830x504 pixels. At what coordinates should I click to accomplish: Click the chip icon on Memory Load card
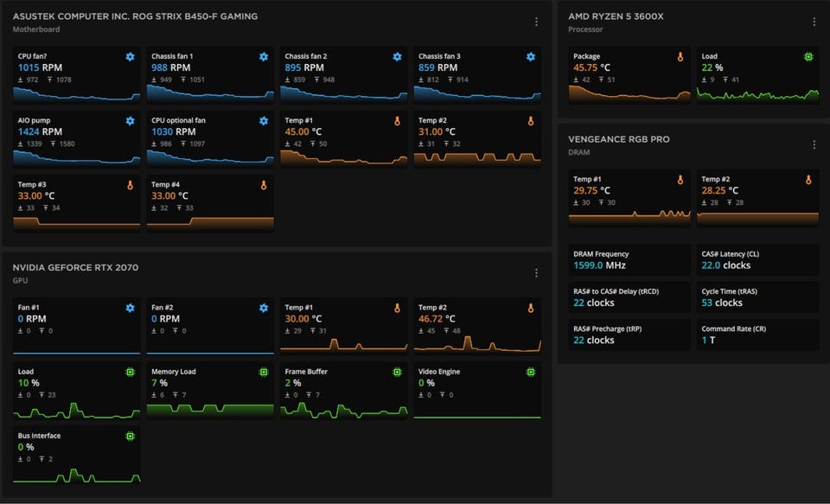point(264,372)
